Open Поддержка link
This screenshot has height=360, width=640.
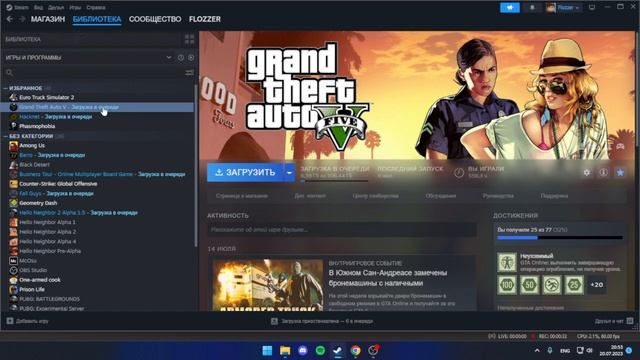[x=554, y=196]
